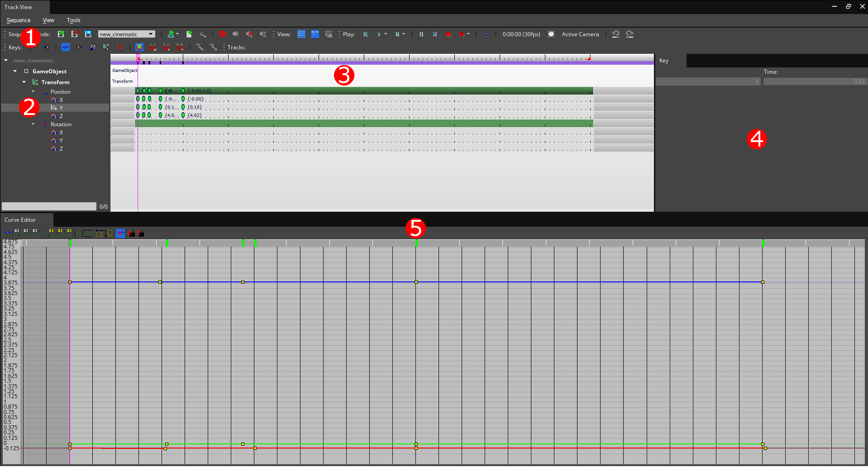Viewport: 868px width, 467px height.
Task: Toggle magnet snapping for keys
Action: [x=153, y=47]
